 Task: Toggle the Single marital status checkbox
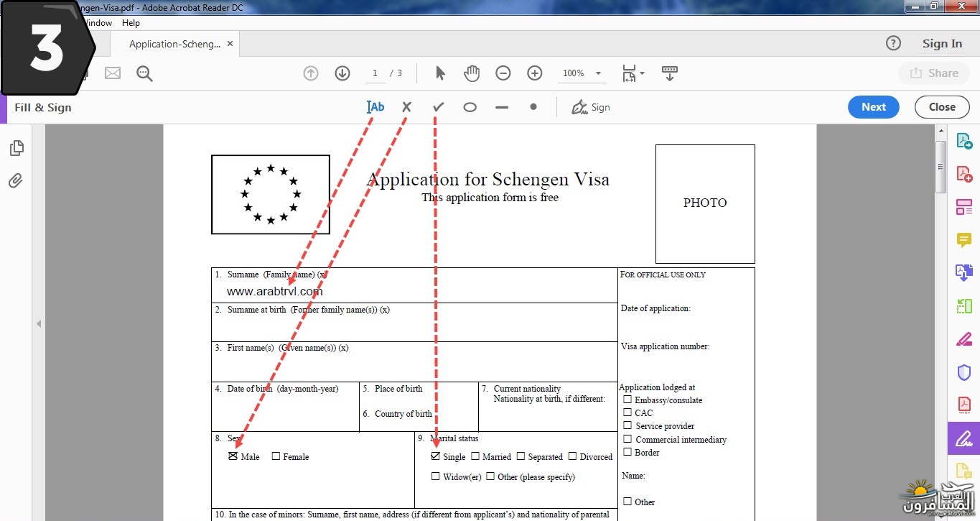pos(435,456)
